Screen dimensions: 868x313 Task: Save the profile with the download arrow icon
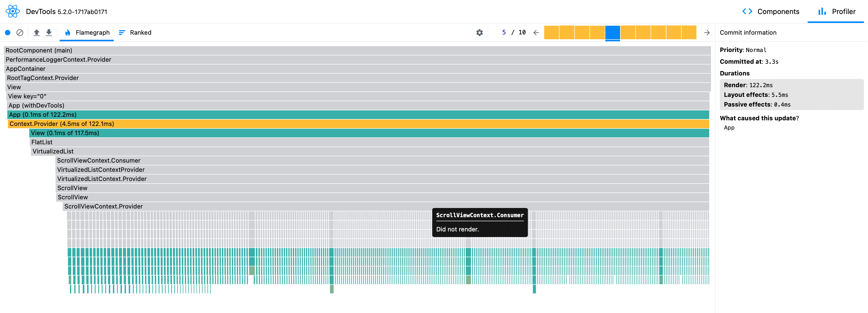click(x=49, y=33)
